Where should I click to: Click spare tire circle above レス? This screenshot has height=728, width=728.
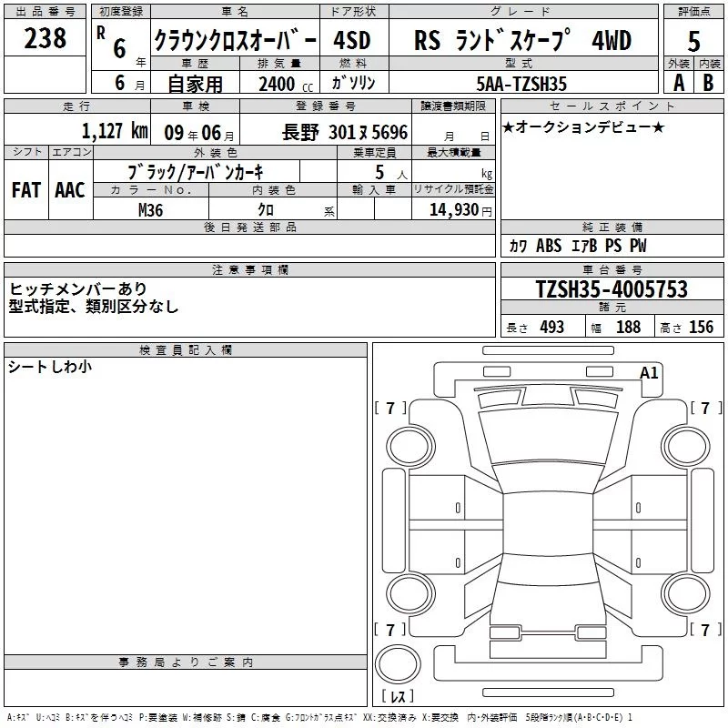point(398,664)
